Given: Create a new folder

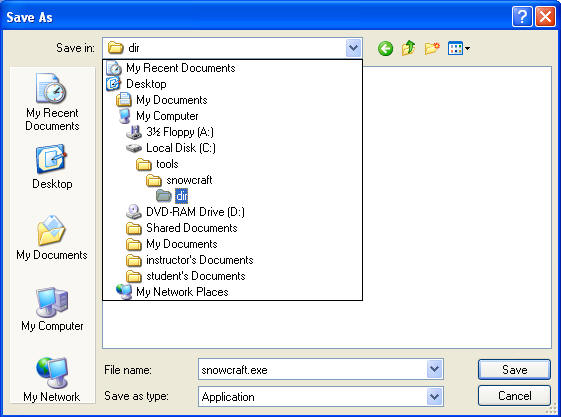Looking at the screenshot, I should pyautogui.click(x=432, y=48).
